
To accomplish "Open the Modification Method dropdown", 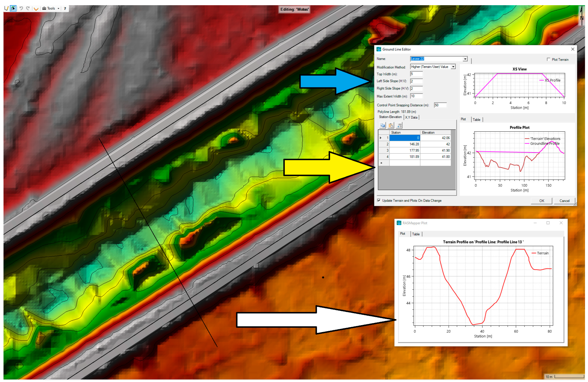I will click(453, 67).
